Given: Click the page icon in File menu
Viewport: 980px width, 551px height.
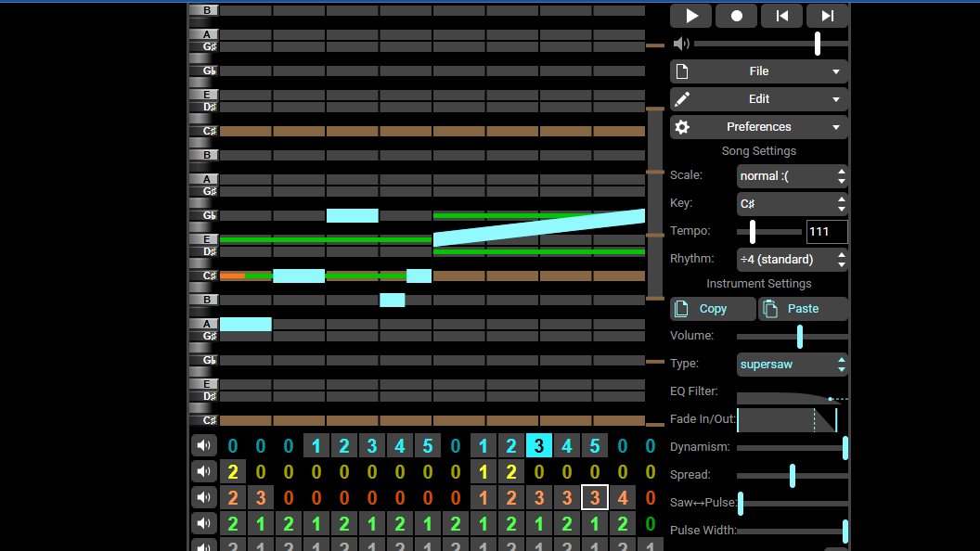Looking at the screenshot, I should pyautogui.click(x=682, y=71).
